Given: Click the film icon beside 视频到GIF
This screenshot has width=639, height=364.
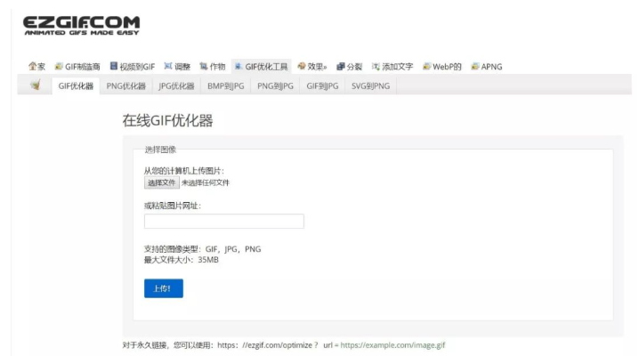Looking at the screenshot, I should click(x=114, y=66).
